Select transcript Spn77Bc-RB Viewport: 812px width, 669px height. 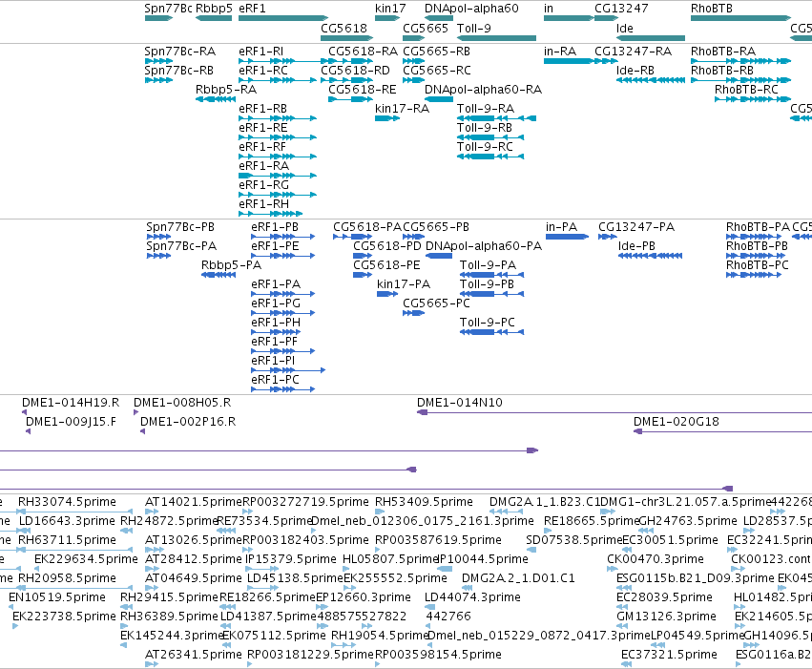(x=158, y=80)
